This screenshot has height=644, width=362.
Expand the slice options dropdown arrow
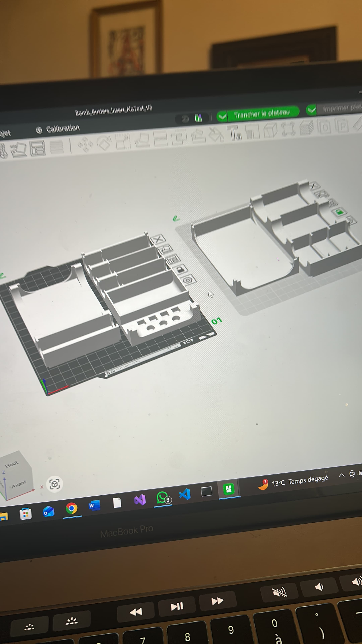(x=222, y=116)
